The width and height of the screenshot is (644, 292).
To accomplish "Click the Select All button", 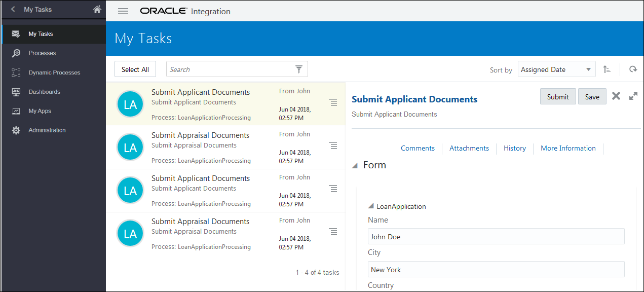I will pyautogui.click(x=135, y=69).
